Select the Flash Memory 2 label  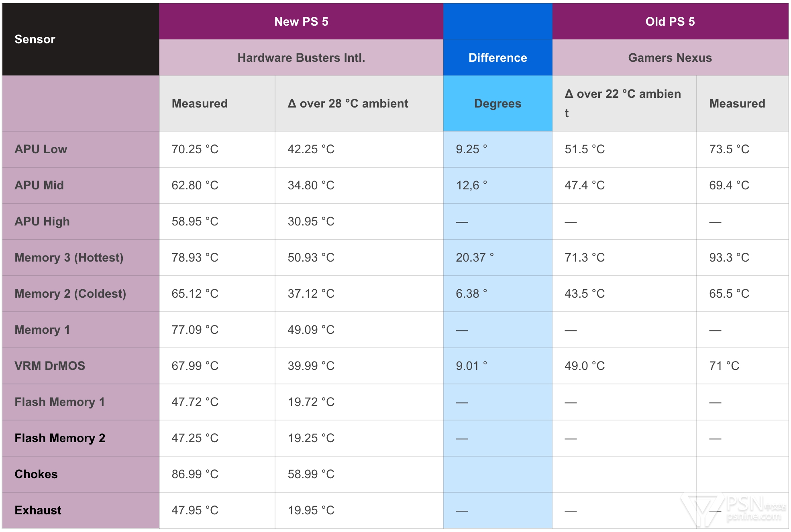pyautogui.click(x=81, y=438)
